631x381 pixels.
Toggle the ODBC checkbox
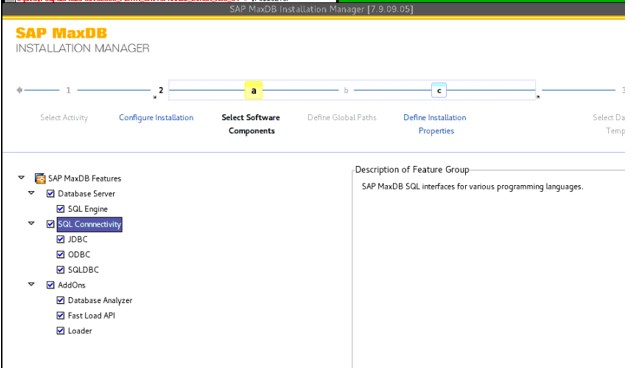coord(60,255)
